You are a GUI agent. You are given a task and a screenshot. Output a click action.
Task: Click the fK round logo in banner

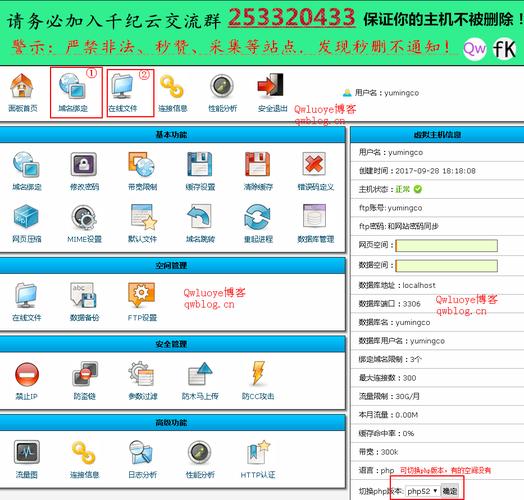point(505,49)
